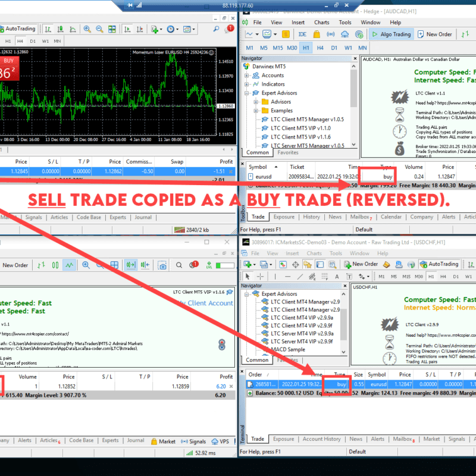
Task: Expand Accounts node in Darwinex Navigator
Action: point(246,76)
